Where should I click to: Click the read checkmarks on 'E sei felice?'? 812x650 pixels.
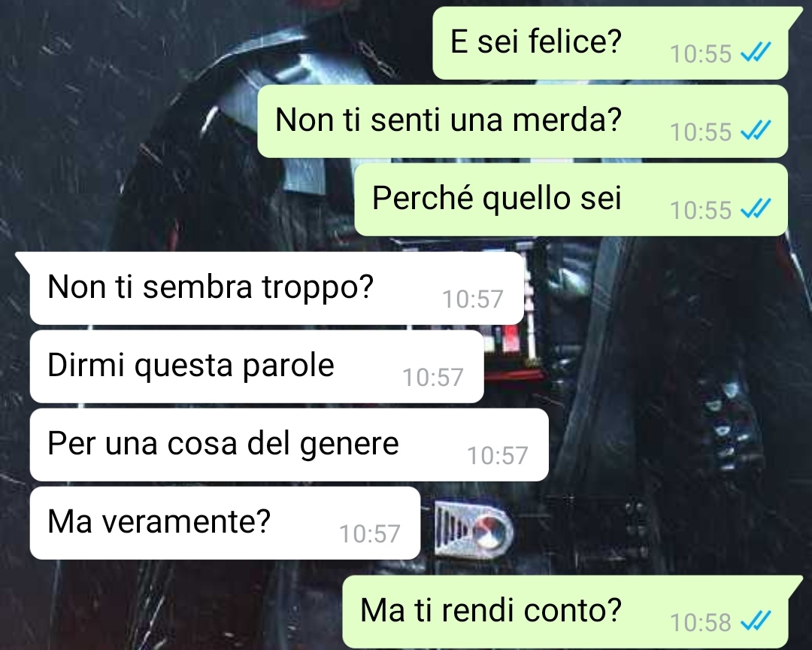756,53
